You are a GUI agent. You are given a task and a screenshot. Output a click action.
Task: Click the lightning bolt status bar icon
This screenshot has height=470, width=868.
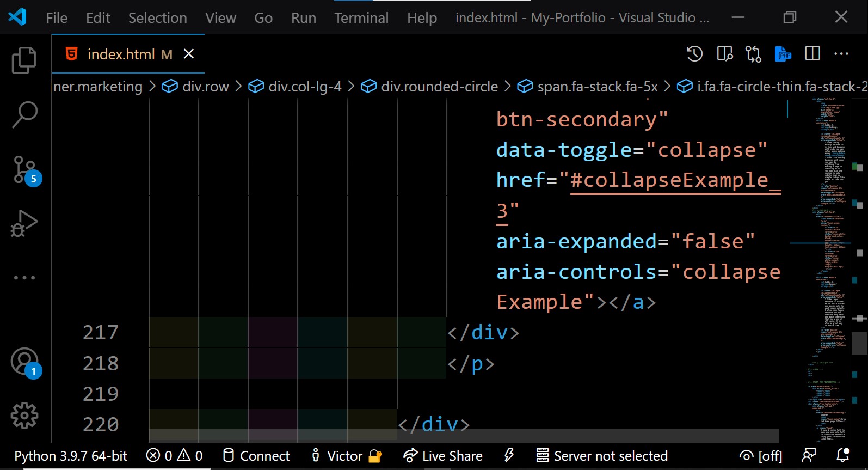pos(509,455)
